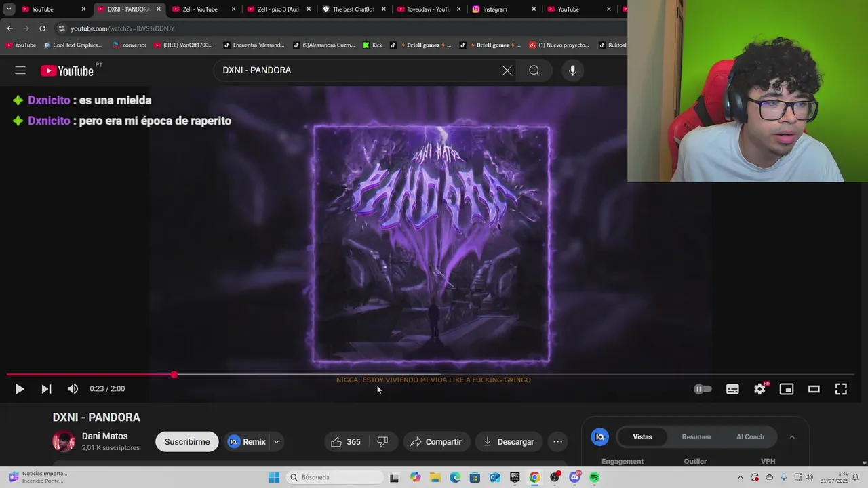The width and height of the screenshot is (868, 488).
Task: Toggle the autoplay switch
Action: (703, 389)
